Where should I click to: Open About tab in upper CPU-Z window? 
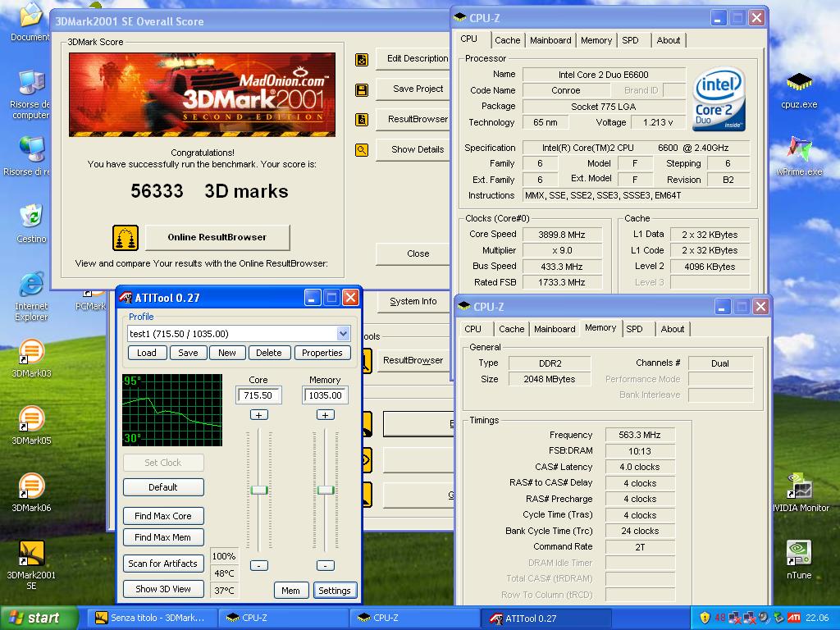[x=668, y=40]
